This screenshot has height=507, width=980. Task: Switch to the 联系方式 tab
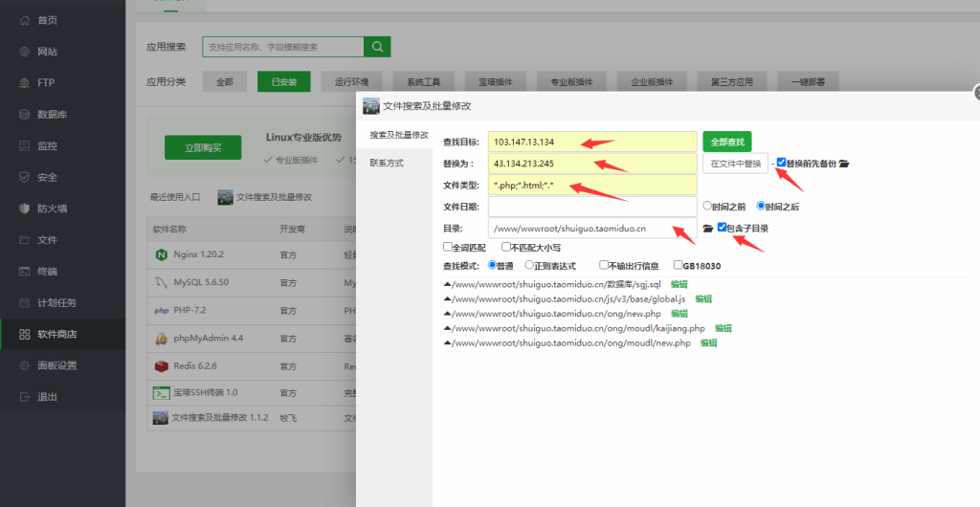387,164
